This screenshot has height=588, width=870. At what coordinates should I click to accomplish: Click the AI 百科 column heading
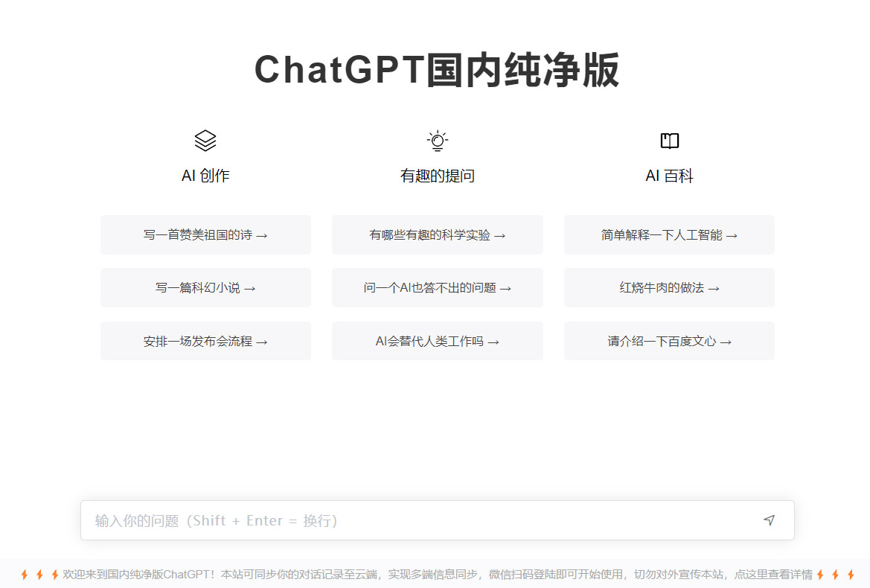tap(669, 176)
